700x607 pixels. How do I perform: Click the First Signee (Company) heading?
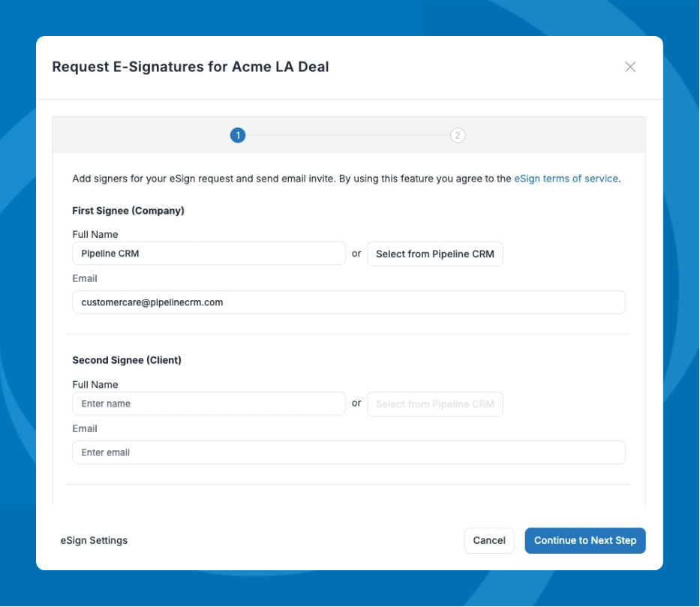(128, 211)
